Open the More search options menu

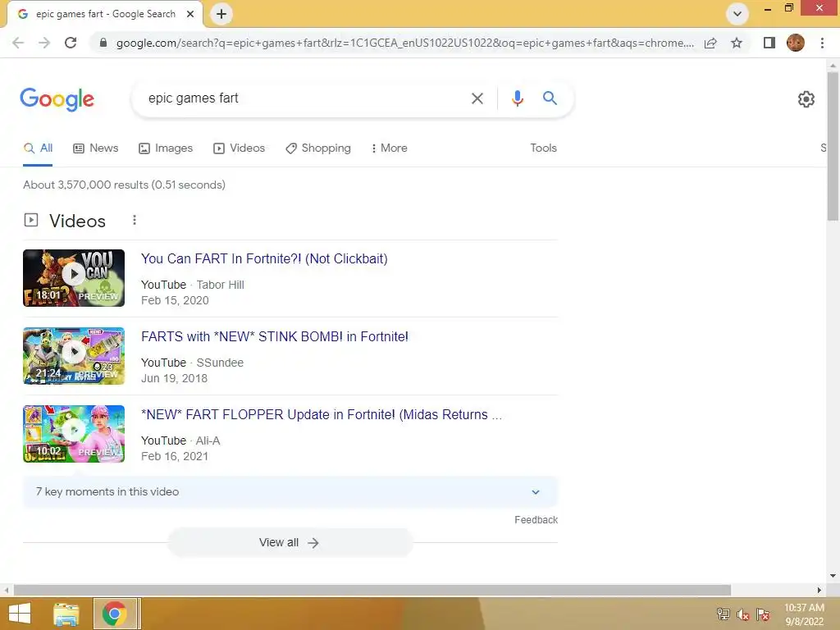[390, 148]
